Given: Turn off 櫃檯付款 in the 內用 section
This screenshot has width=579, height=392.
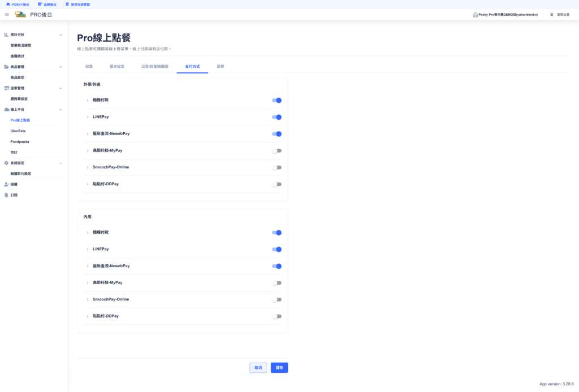Looking at the screenshot, I should tap(276, 233).
